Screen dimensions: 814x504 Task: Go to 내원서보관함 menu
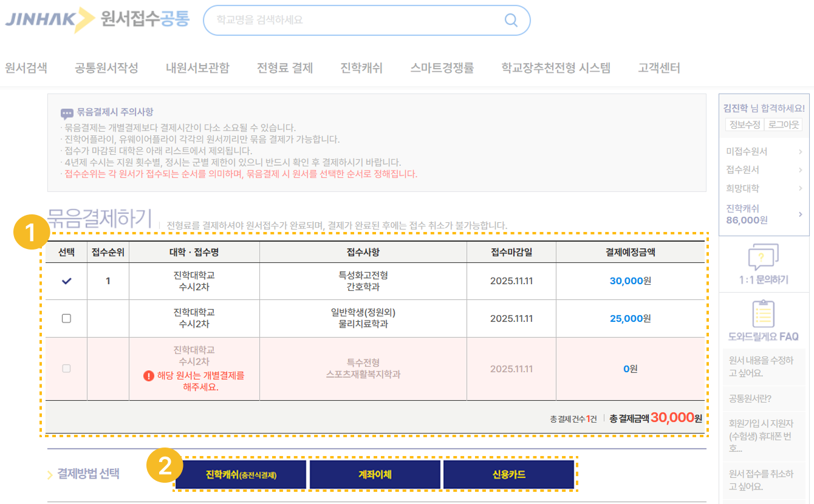pyautogui.click(x=197, y=68)
